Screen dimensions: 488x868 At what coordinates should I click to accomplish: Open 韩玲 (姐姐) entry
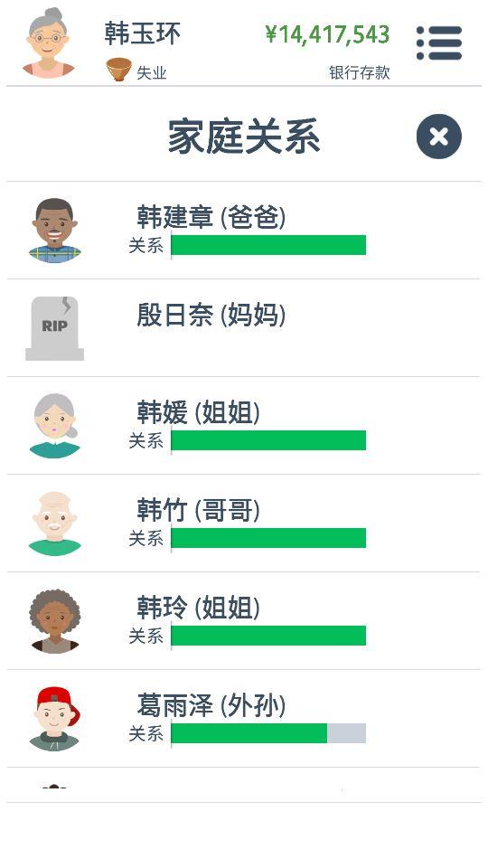[243, 621]
